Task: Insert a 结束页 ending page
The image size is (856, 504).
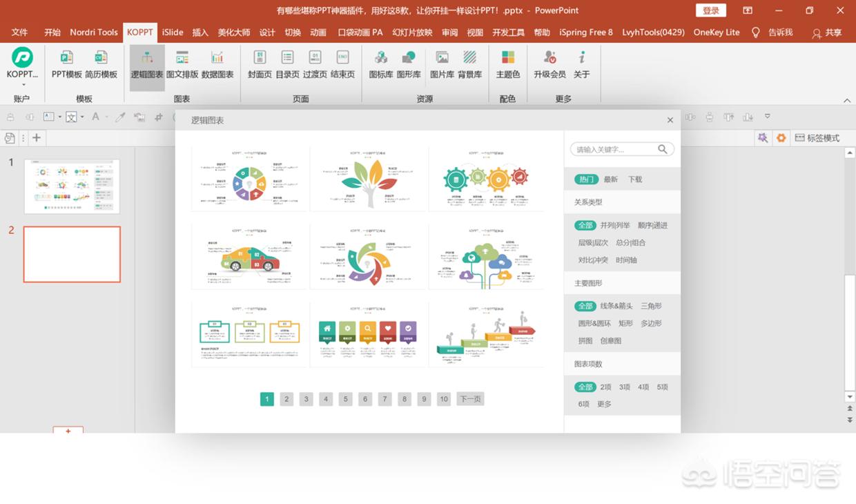Action: pos(342,64)
